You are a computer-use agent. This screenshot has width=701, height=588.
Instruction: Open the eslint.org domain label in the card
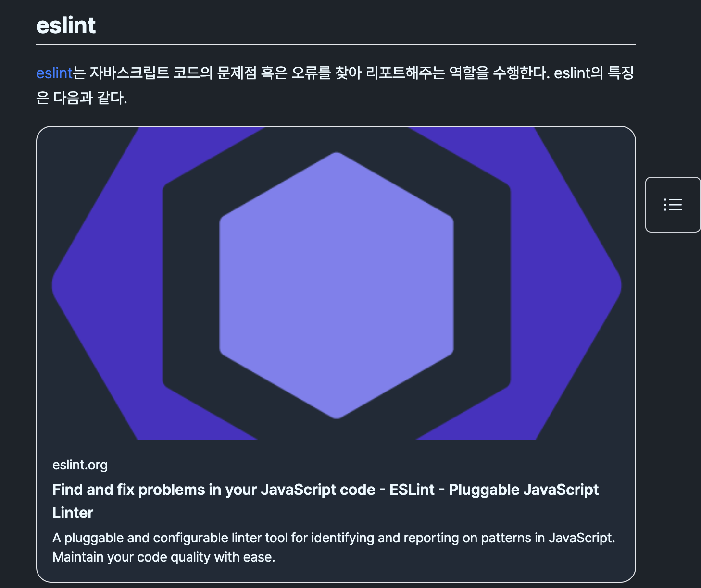tap(80, 465)
